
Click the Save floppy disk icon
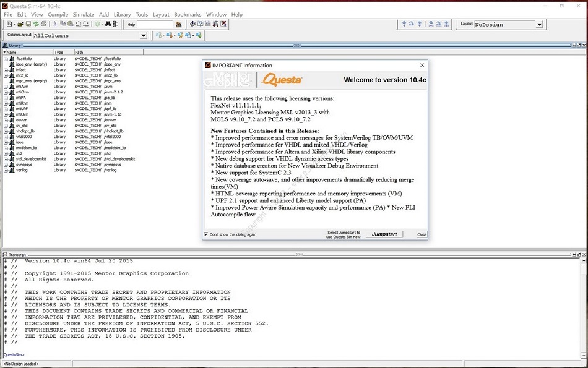28,24
